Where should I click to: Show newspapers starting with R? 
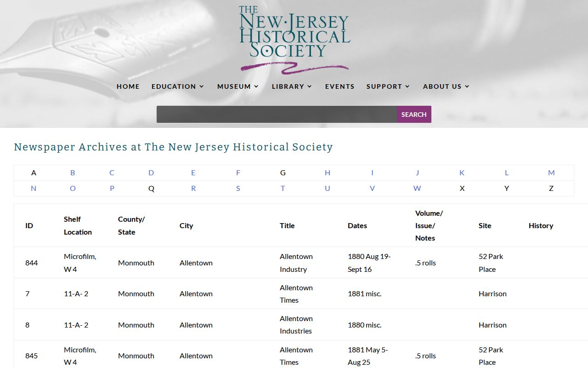(193, 189)
